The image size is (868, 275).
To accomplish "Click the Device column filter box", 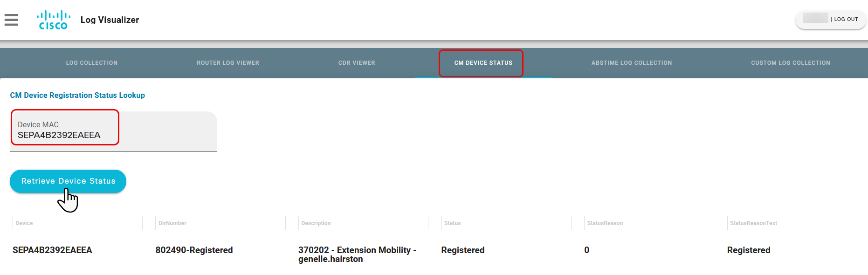I will pyautogui.click(x=77, y=223).
